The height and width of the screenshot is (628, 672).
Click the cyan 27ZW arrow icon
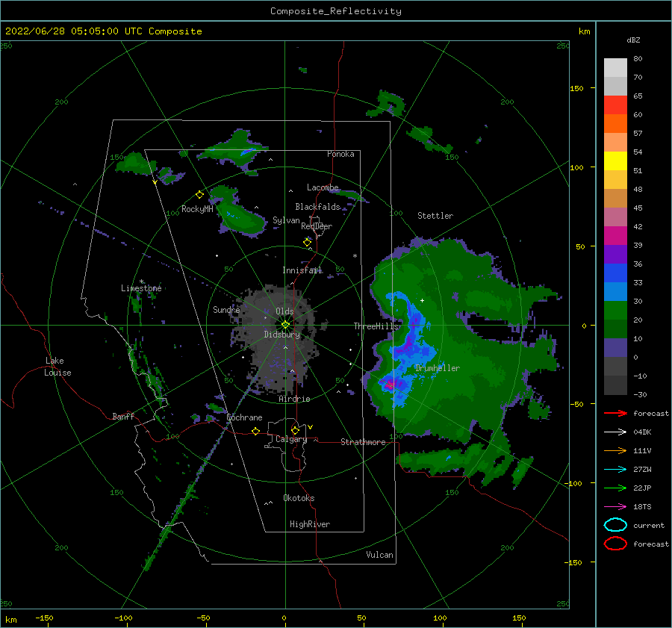[x=615, y=470]
